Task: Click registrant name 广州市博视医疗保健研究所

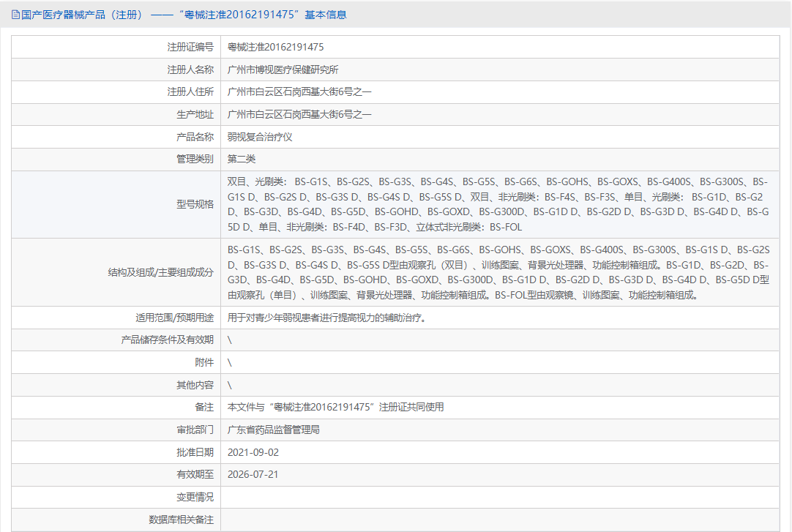Action: click(283, 70)
